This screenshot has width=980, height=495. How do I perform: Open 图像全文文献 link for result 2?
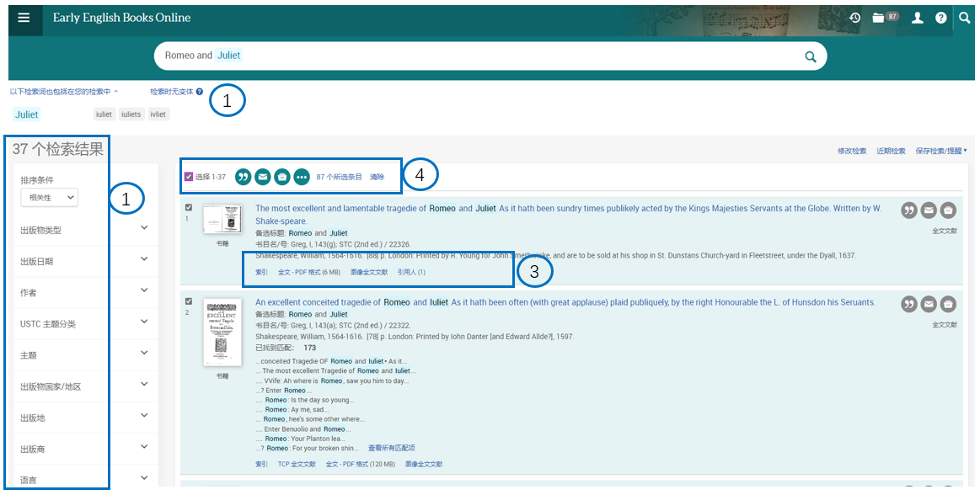(x=424, y=465)
